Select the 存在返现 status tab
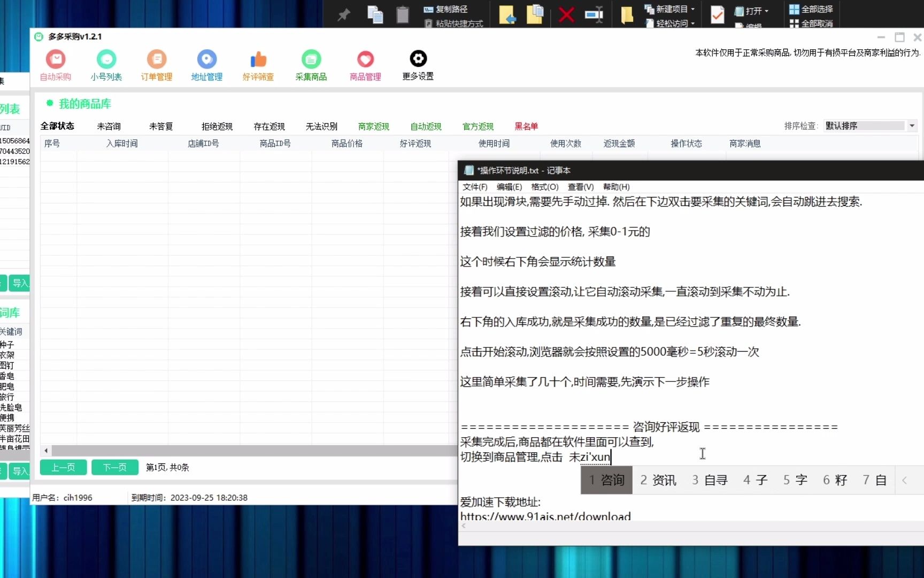 pyautogui.click(x=269, y=126)
